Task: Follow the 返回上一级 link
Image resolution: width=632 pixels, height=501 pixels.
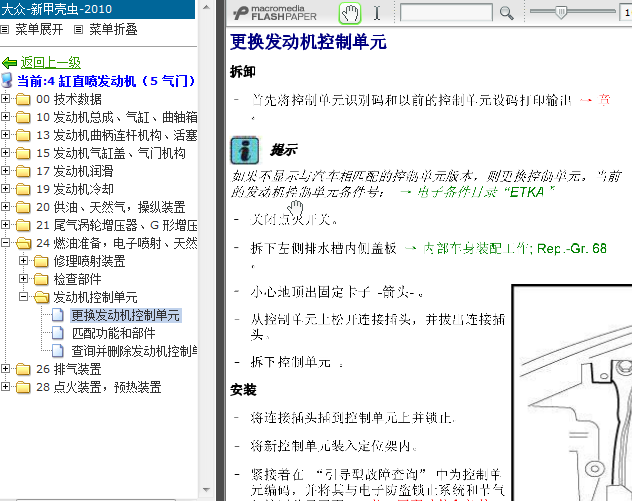Action: coord(51,62)
